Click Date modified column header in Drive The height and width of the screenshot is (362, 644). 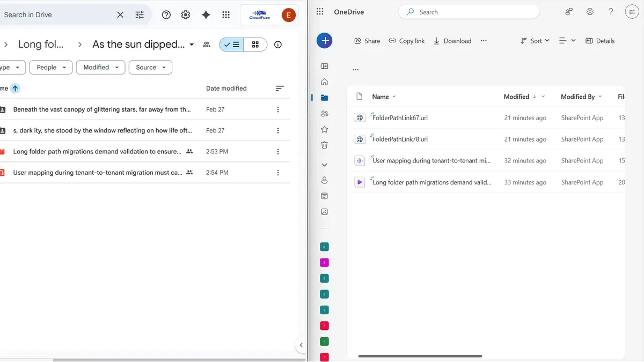(x=226, y=88)
